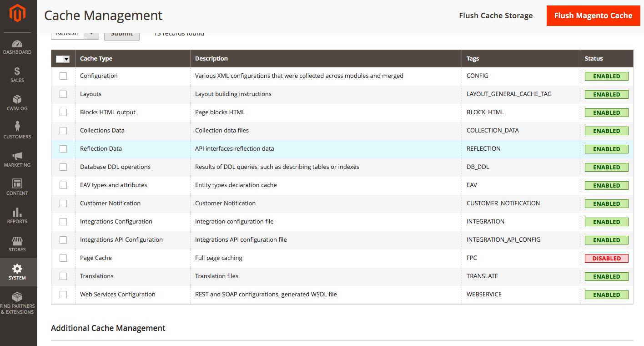Click the 'Additional Cache Management' heading
Viewport: 644px width, 346px height.
coord(108,328)
